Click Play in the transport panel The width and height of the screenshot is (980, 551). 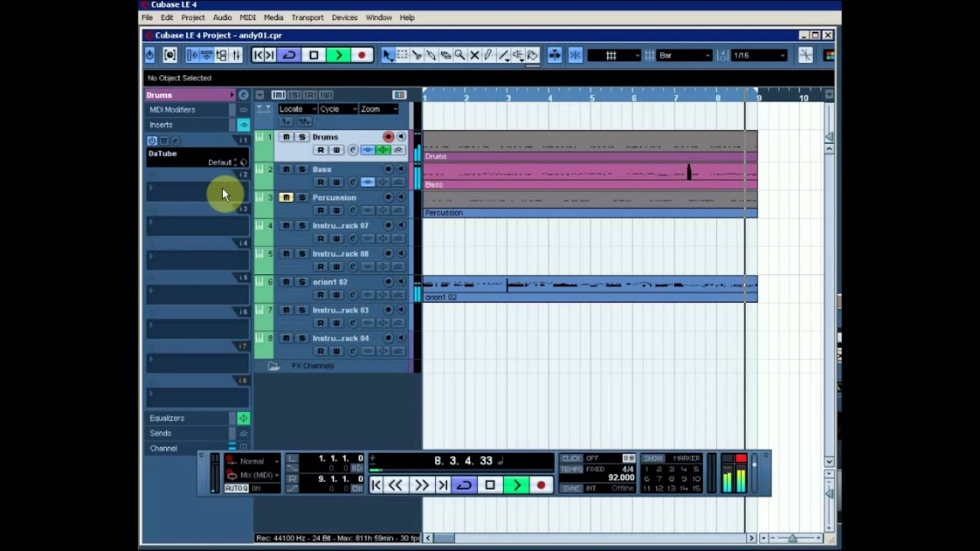click(517, 485)
